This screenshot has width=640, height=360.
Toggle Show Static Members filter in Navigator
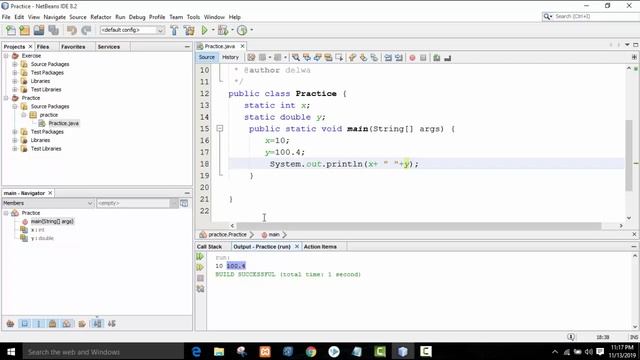[39, 324]
